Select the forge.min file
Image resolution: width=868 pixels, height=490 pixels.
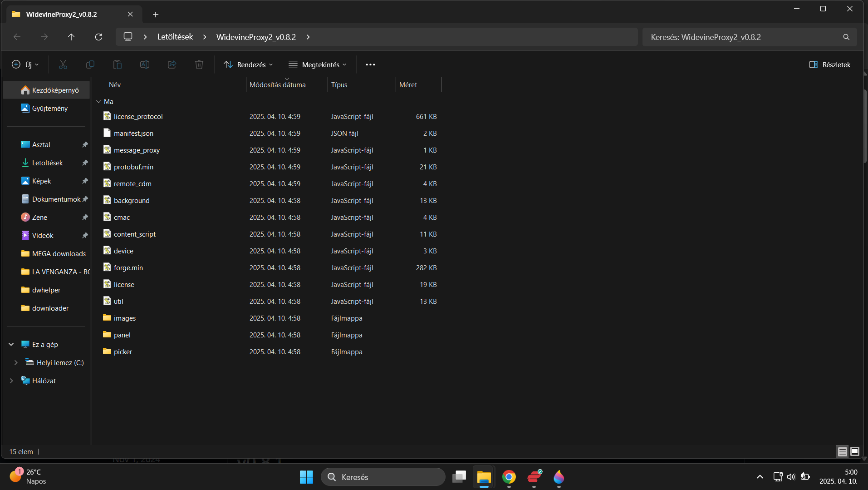[x=128, y=268]
